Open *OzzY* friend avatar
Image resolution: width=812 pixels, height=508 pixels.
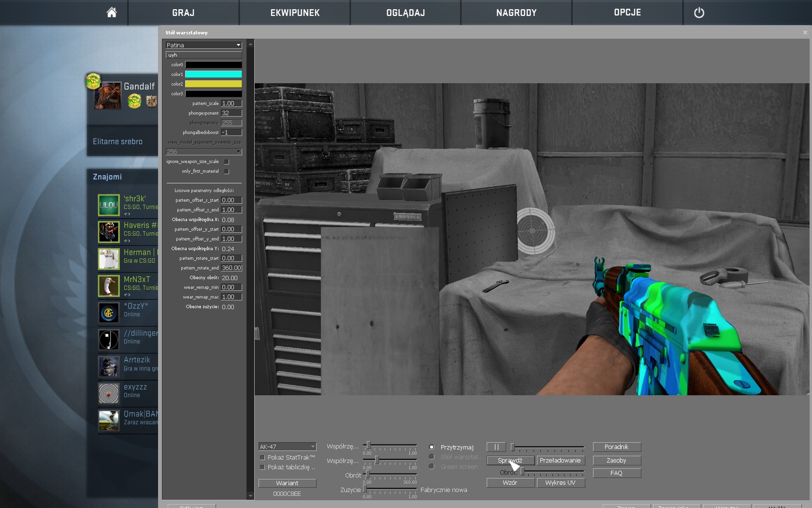109,313
